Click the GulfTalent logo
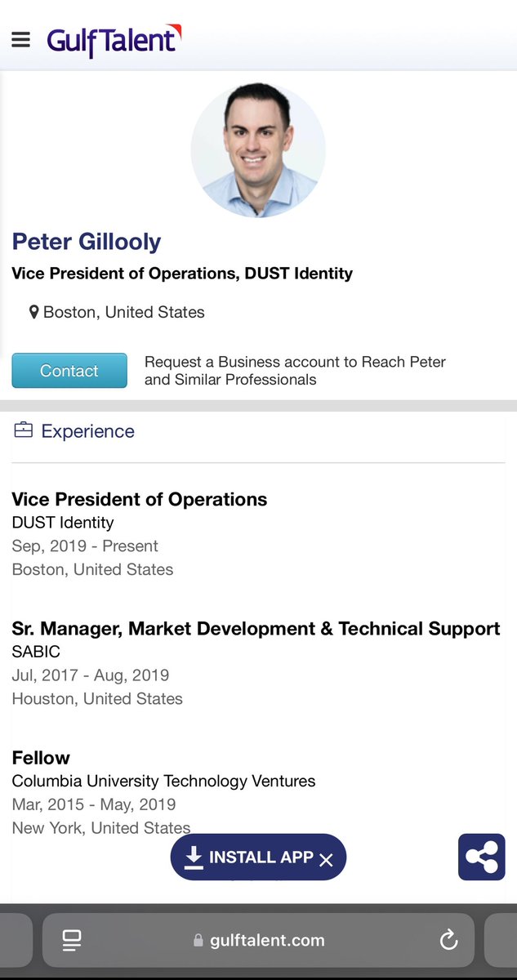The width and height of the screenshot is (517, 980). pyautogui.click(x=114, y=40)
